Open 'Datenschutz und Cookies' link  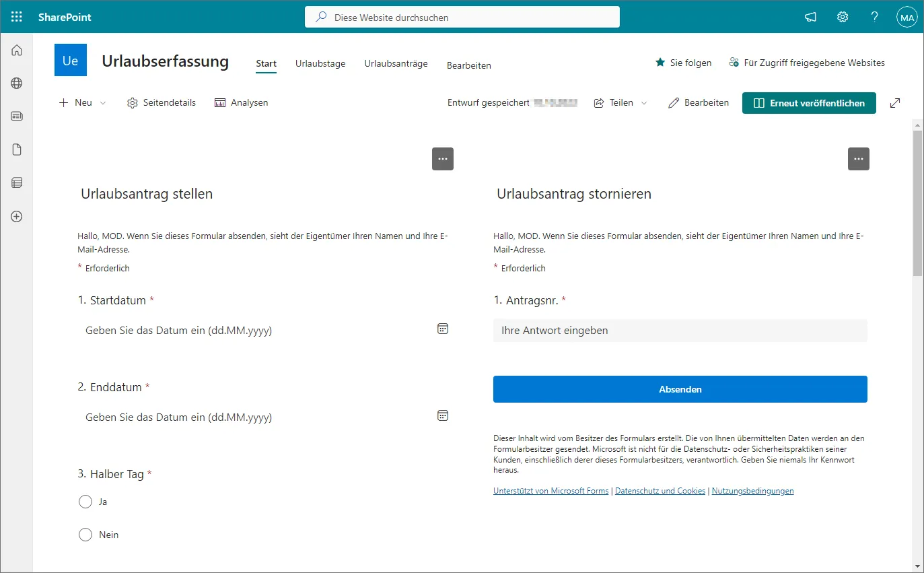(x=660, y=491)
